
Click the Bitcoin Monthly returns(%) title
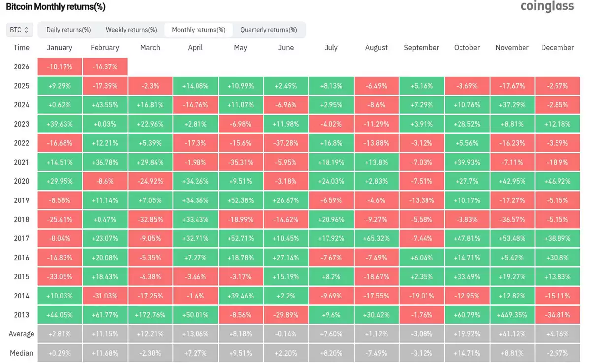(56, 7)
